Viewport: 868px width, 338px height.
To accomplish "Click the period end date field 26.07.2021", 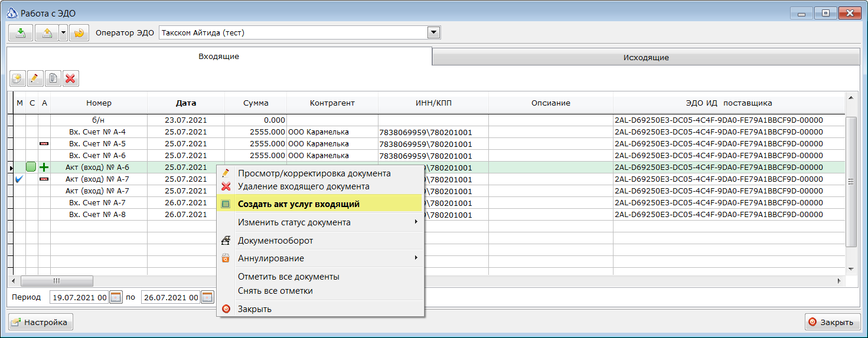I will (171, 297).
